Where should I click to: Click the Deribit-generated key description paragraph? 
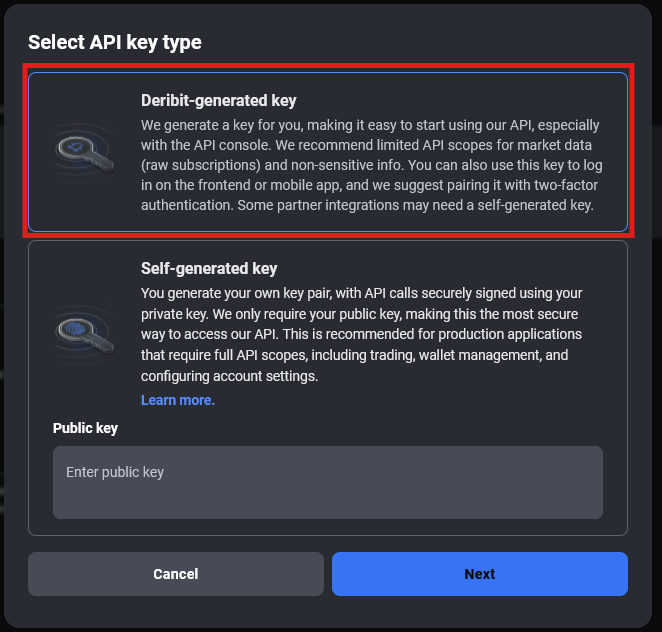pos(370,165)
